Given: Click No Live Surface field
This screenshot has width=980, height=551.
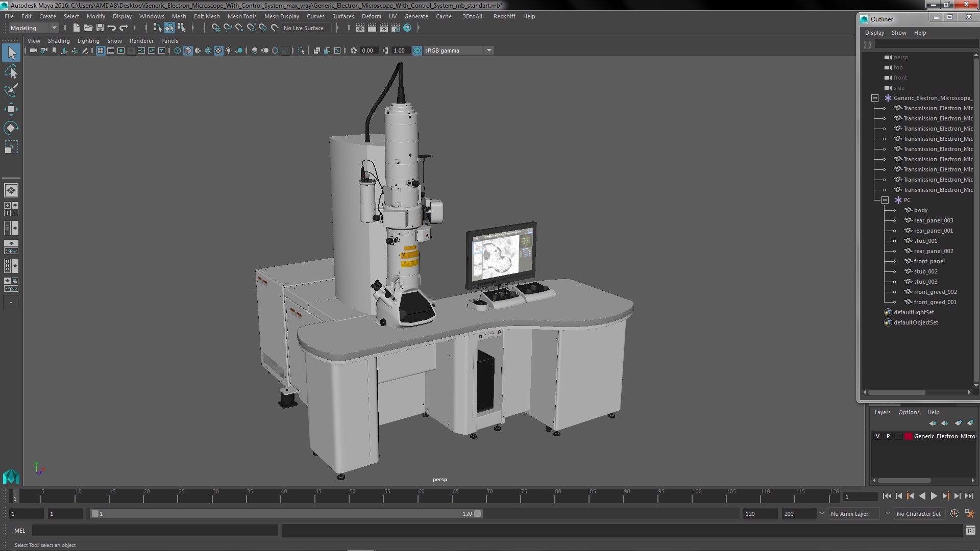Looking at the screenshot, I should click(305, 28).
